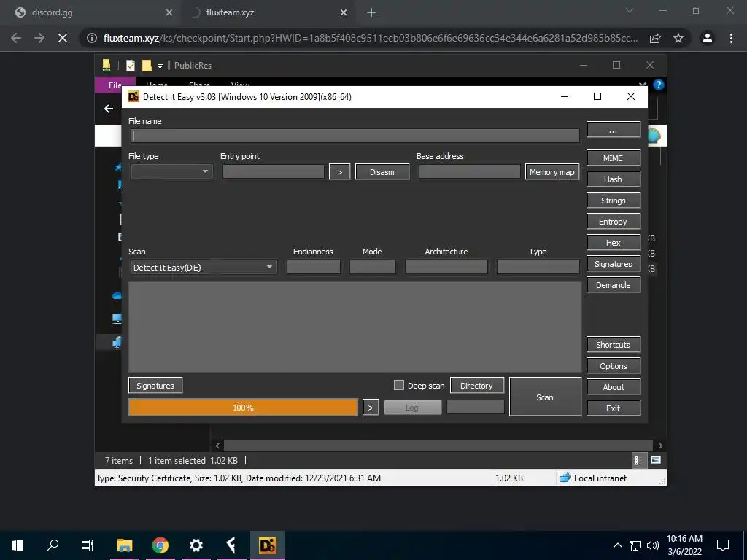Open Chrome from the taskbar
Viewport: 747px width, 560px height.
click(x=160, y=545)
